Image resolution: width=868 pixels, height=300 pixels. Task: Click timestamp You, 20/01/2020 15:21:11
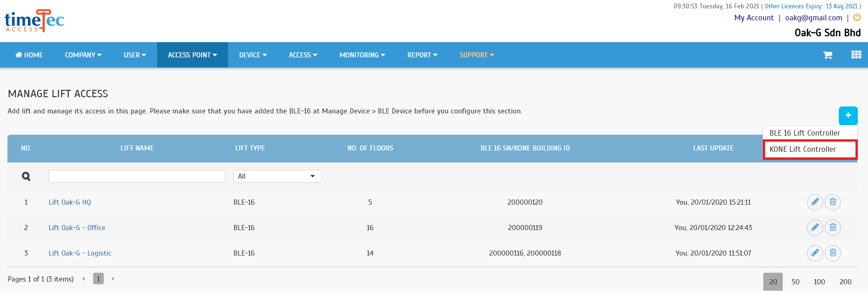tap(713, 202)
